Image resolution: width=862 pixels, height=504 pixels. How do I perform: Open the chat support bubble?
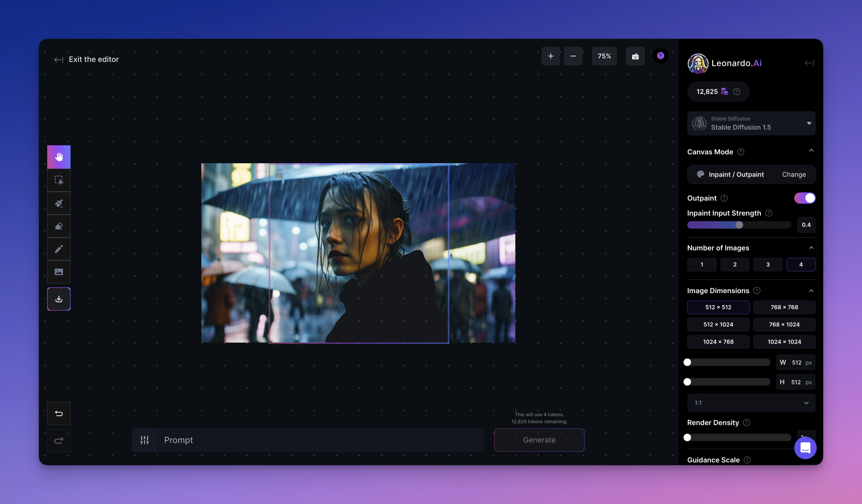coord(805,448)
